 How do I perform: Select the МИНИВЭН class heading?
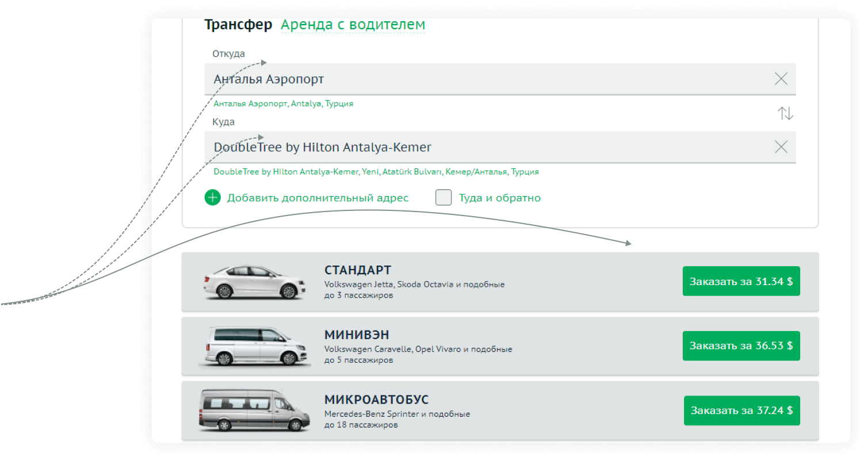coord(357,335)
